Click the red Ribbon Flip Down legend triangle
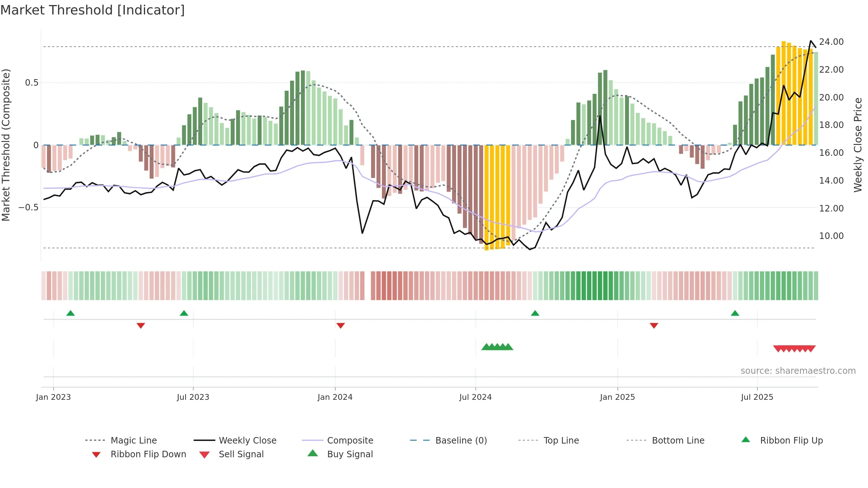Screen dimensions: 868x488 [x=96, y=455]
